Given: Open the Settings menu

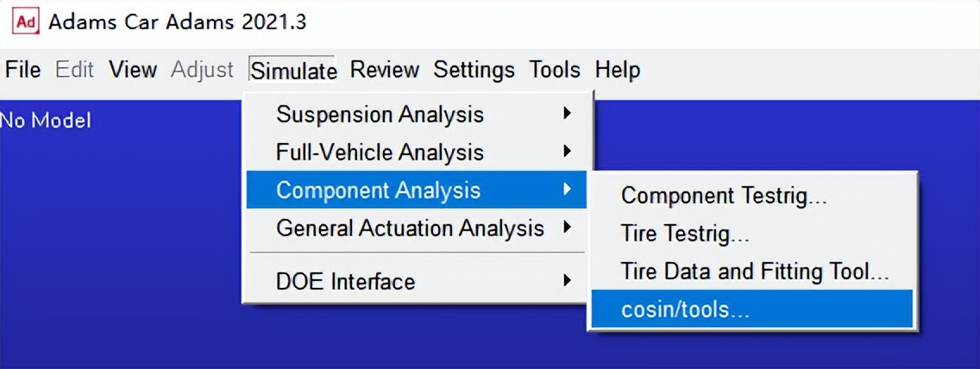Looking at the screenshot, I should 474,70.
